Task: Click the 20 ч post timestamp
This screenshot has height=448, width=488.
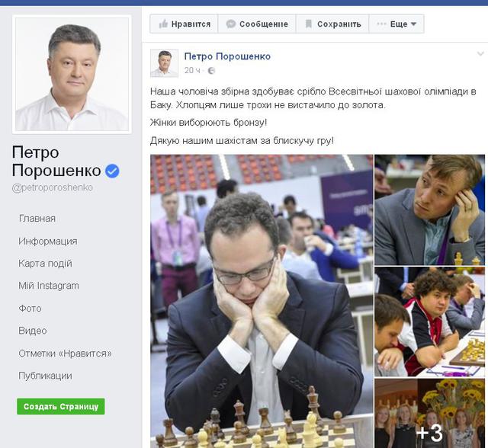Action: [192, 71]
